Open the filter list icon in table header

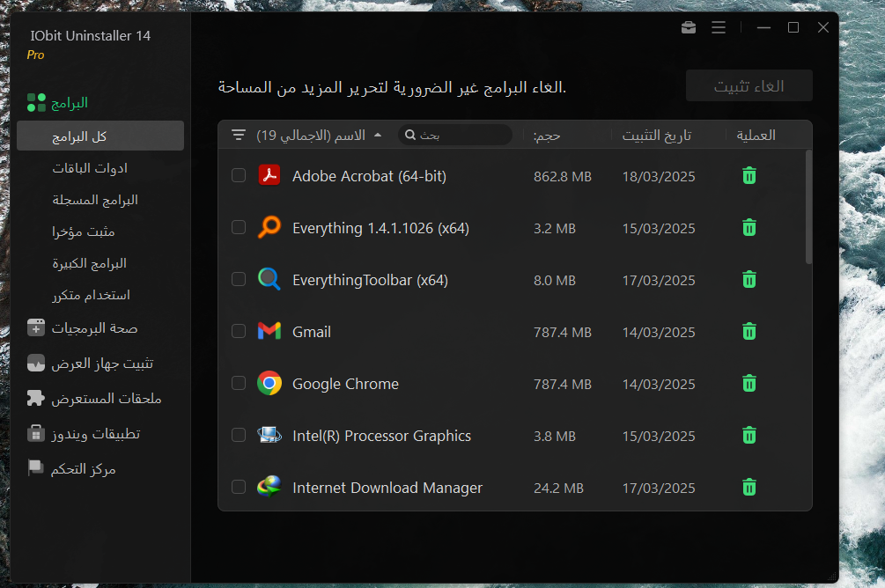pos(239,136)
